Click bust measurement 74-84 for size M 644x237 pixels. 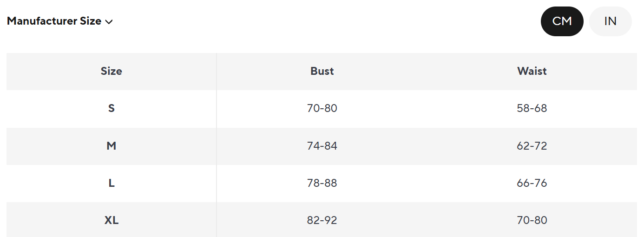(322, 146)
